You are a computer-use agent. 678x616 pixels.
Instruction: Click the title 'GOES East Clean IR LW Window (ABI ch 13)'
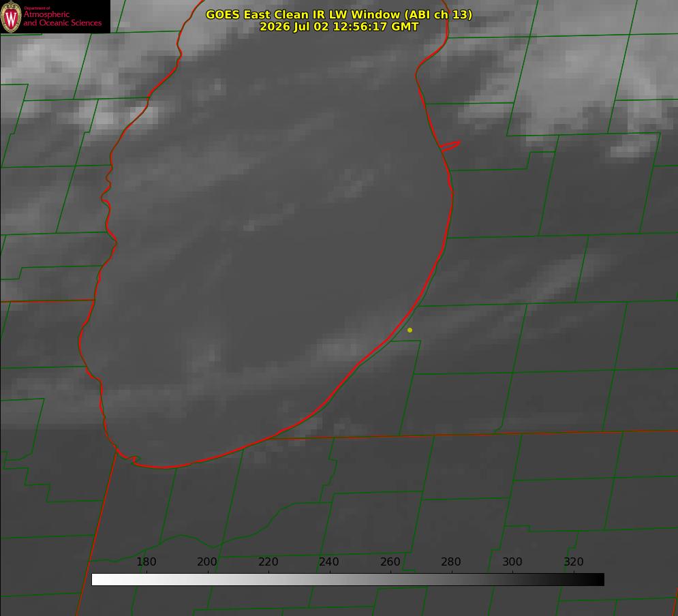pos(339,14)
